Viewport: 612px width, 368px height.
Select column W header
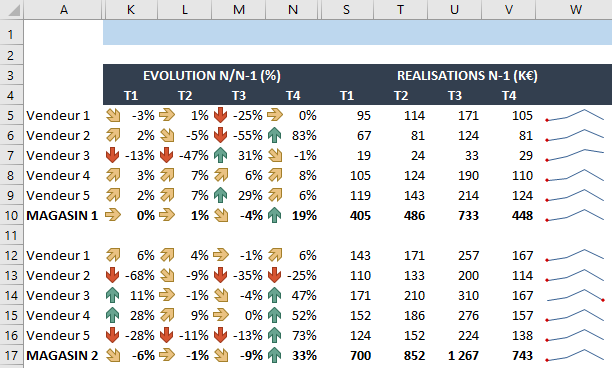(x=575, y=9)
